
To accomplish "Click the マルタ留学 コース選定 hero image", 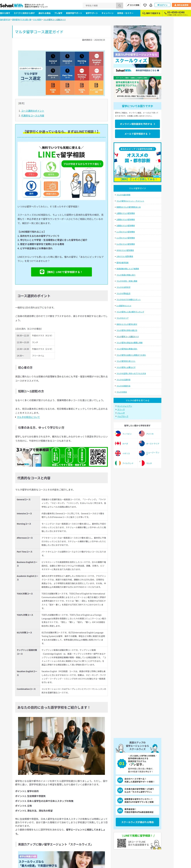I will [61, 73].
